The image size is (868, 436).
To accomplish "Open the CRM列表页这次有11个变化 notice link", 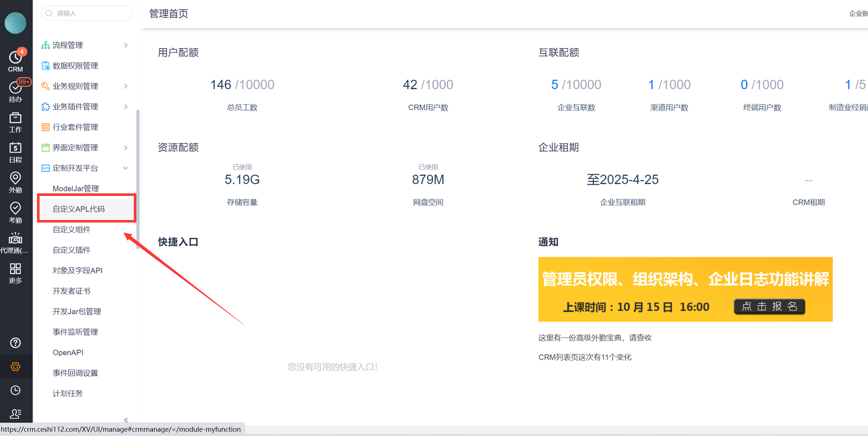I will [x=585, y=357].
